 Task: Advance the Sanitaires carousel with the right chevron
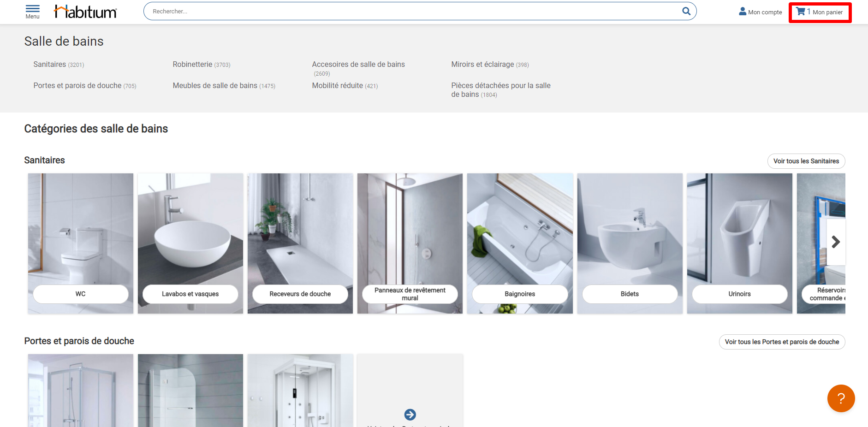(836, 242)
